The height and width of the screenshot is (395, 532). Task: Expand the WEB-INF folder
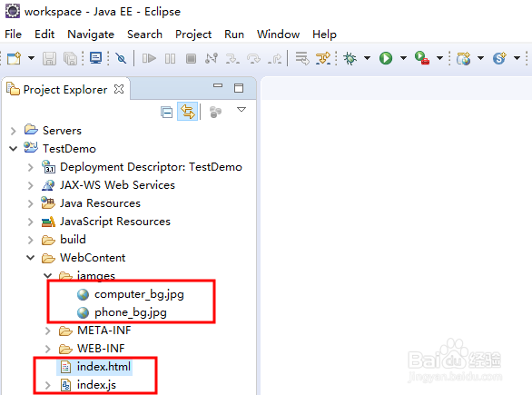tap(48, 349)
